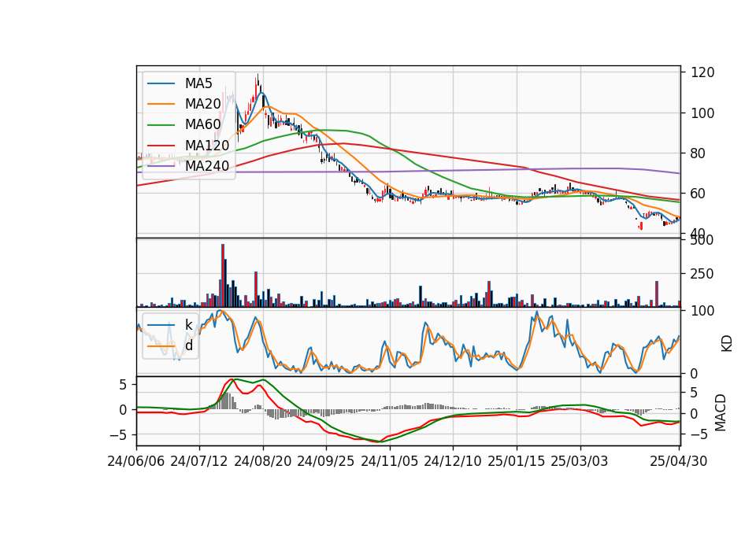Click the d legend entry in KD panel
Viewport: 756px width, 543px height.
[x=188, y=345]
